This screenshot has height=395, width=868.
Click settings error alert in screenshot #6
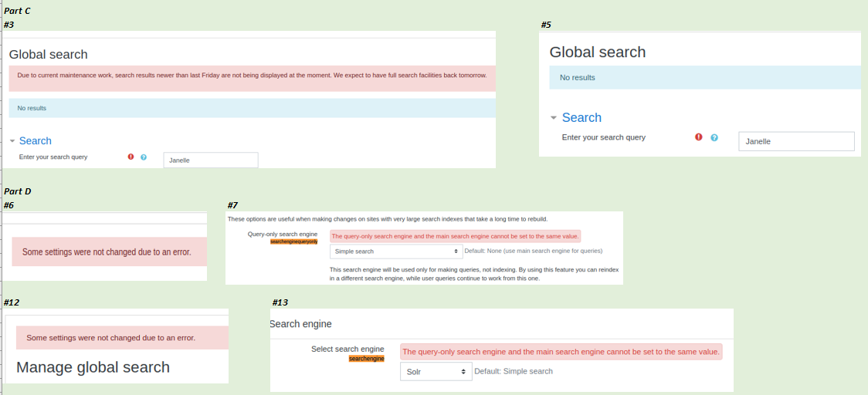(x=109, y=252)
